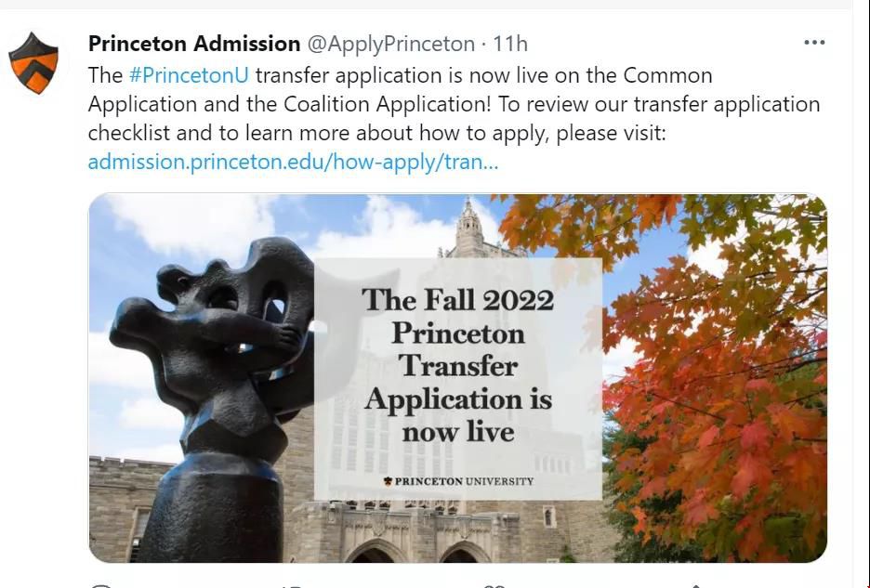Click the Princeton University logo in the banner
The height and width of the screenshot is (588, 870).
[458, 481]
